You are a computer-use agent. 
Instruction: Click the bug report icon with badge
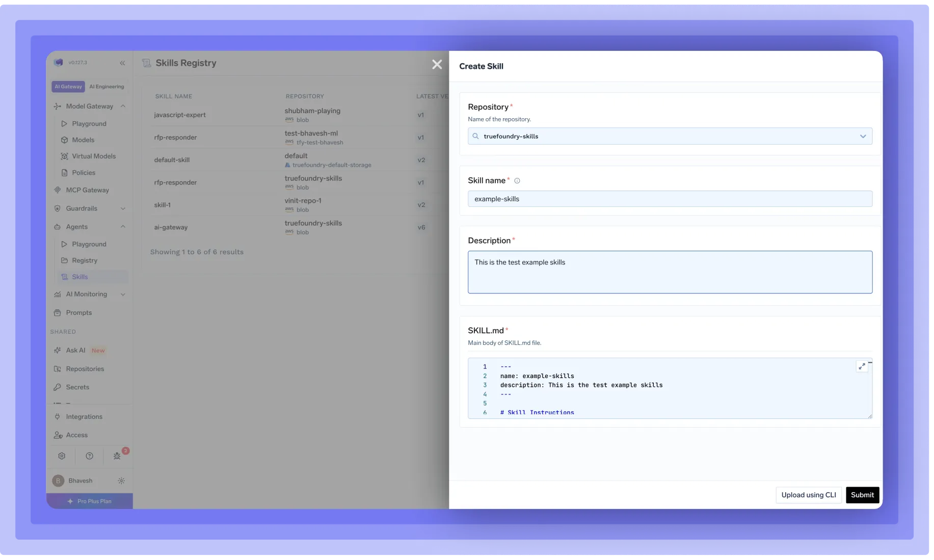coord(117,456)
